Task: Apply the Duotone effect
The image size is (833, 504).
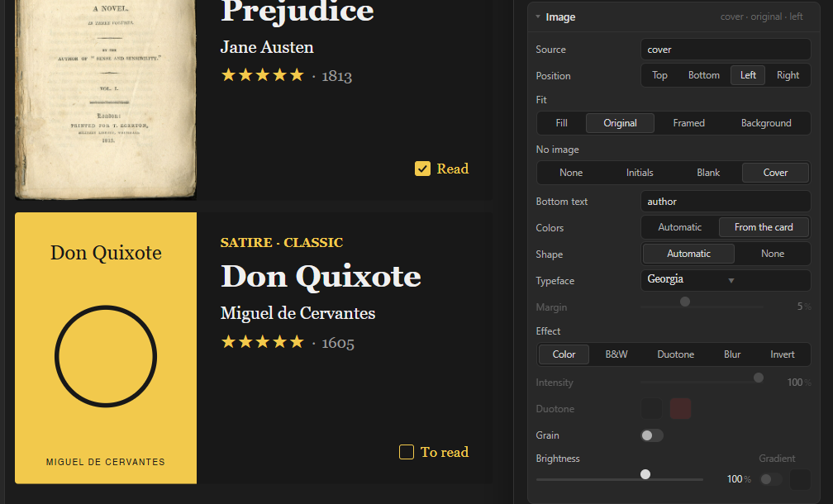Action: pyautogui.click(x=675, y=354)
